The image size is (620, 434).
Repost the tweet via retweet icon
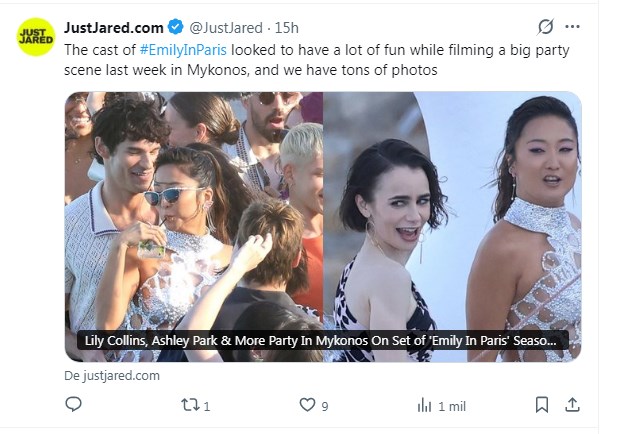189,405
